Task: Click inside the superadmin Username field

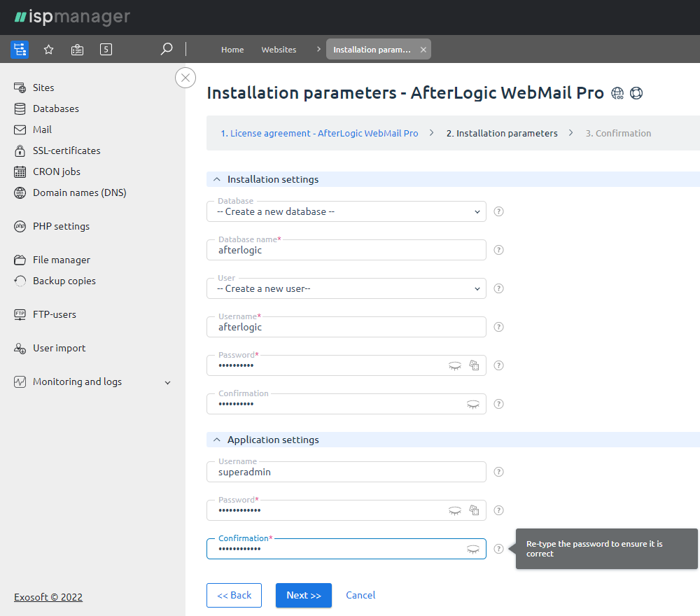Action: (346, 472)
